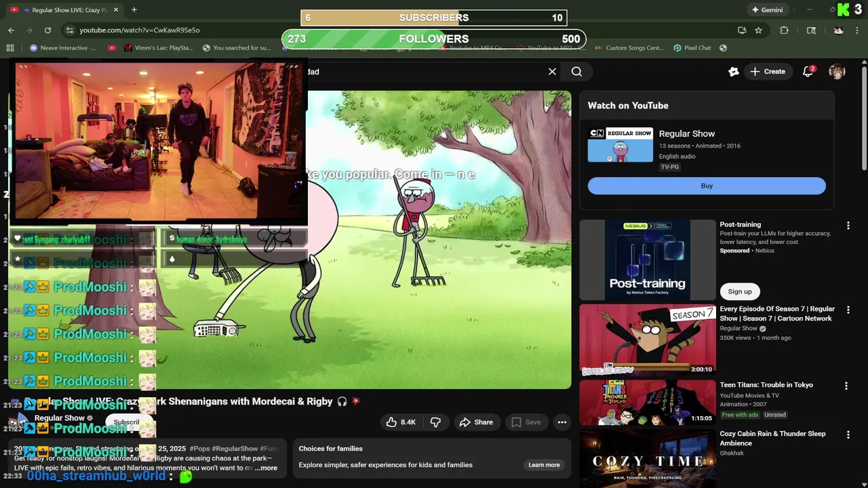
Task: Like the video with thumbs up 8.4K
Action: (x=401, y=422)
